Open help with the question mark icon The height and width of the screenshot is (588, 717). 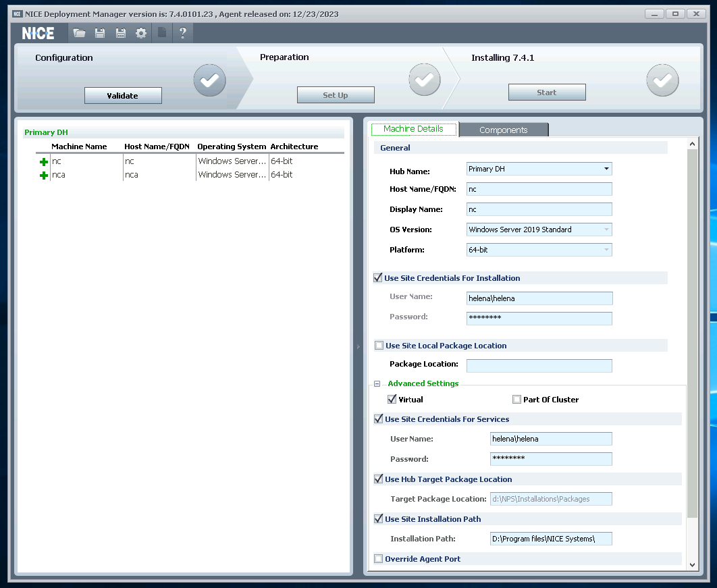click(x=182, y=33)
